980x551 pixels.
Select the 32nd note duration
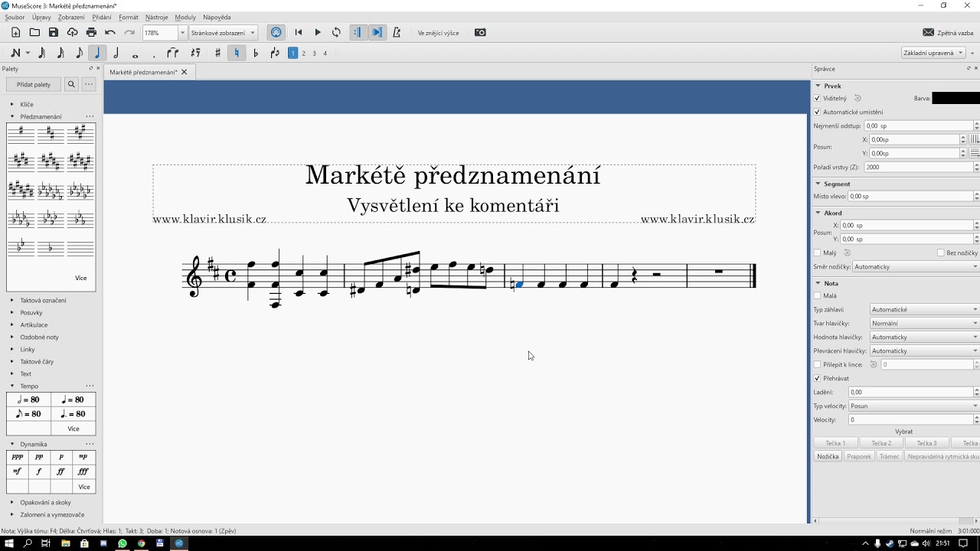[42, 53]
